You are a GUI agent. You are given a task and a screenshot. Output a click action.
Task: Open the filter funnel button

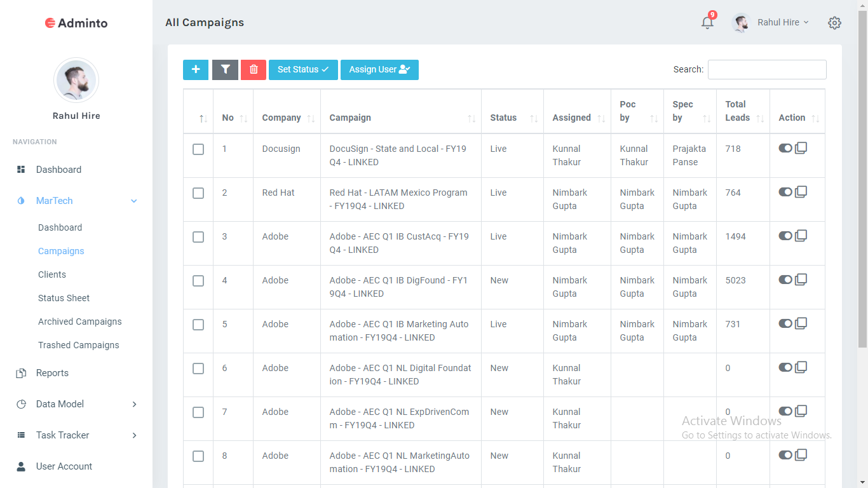tap(225, 70)
